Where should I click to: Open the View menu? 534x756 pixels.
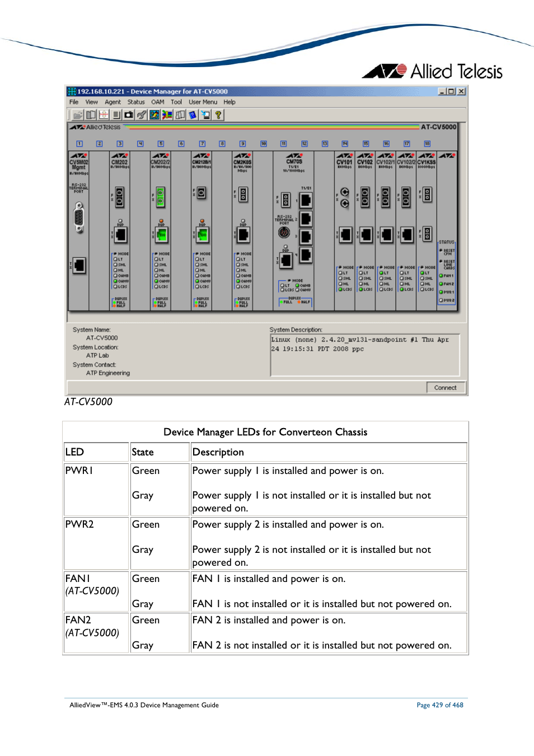[x=92, y=102]
